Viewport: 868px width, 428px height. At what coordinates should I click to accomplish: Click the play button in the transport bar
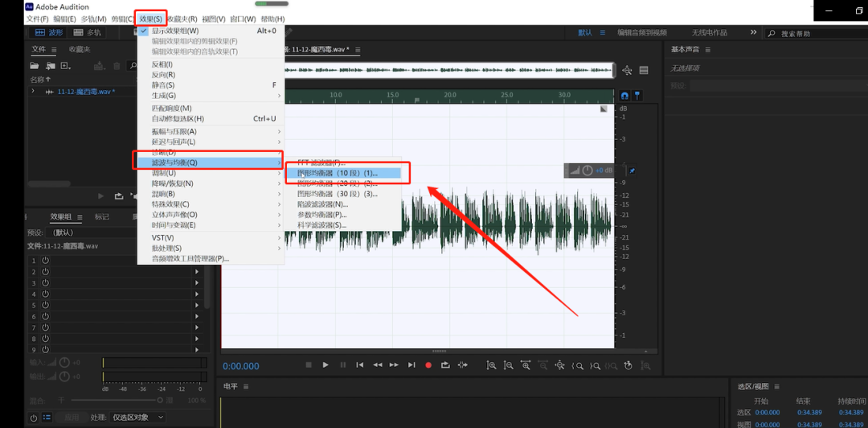tap(325, 364)
